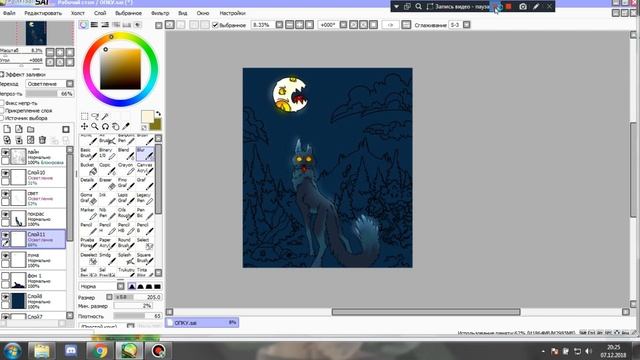Swap foreground and background colors arrow

(x=158, y=114)
